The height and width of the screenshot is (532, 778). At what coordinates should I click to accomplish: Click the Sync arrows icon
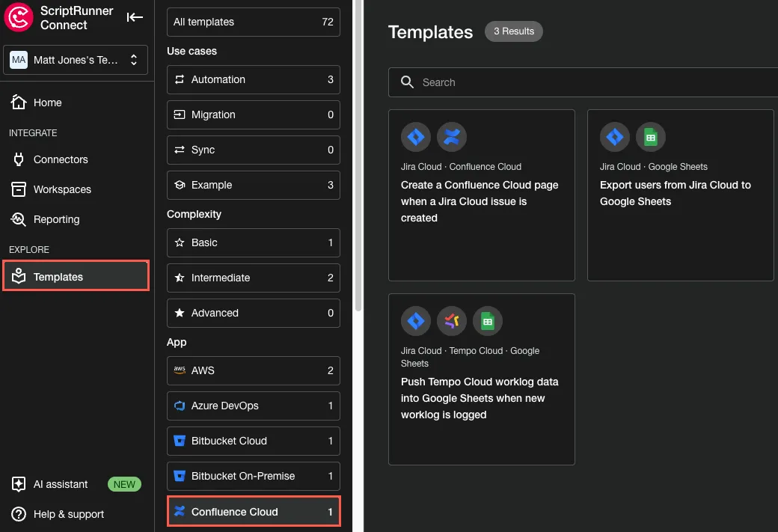[x=180, y=150]
